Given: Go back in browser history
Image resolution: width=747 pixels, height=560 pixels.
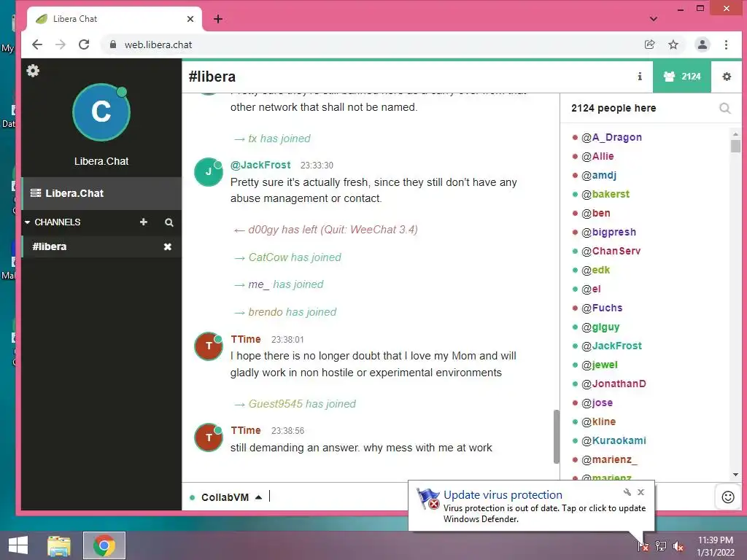Looking at the screenshot, I should 37,44.
